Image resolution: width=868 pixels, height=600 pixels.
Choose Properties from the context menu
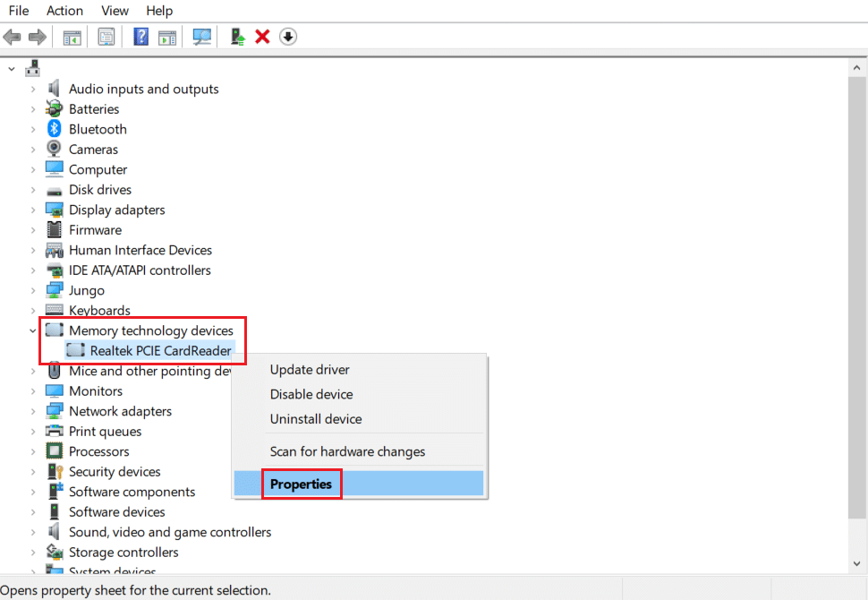[302, 484]
